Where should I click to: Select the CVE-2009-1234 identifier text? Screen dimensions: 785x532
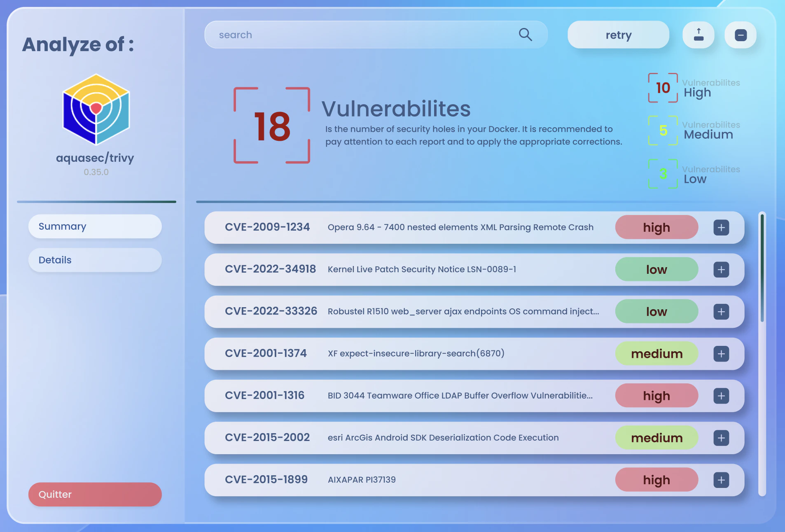click(x=267, y=227)
